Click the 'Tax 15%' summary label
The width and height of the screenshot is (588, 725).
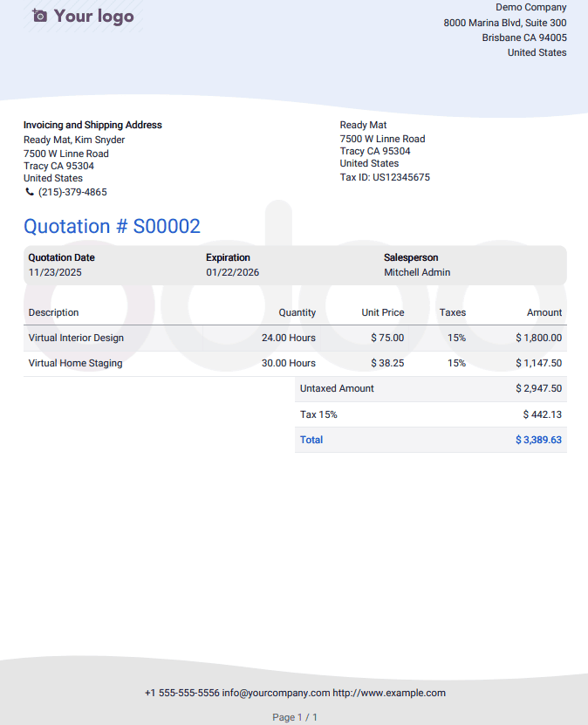(x=318, y=414)
